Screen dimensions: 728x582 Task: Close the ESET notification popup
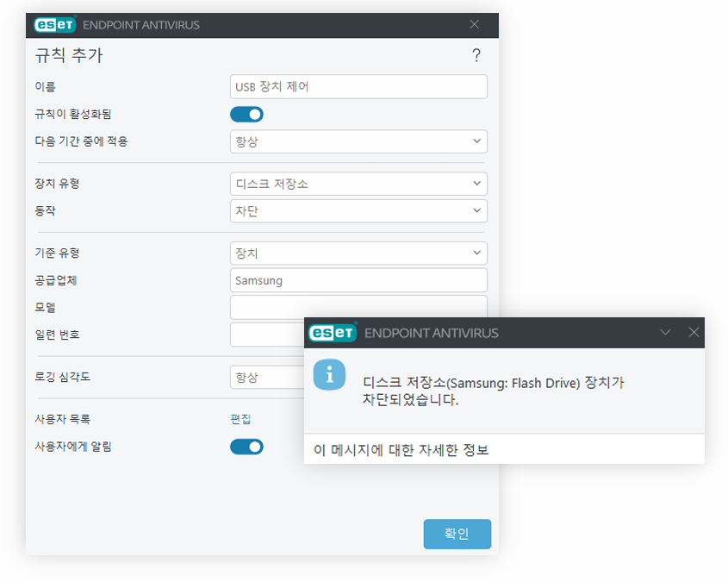point(694,332)
